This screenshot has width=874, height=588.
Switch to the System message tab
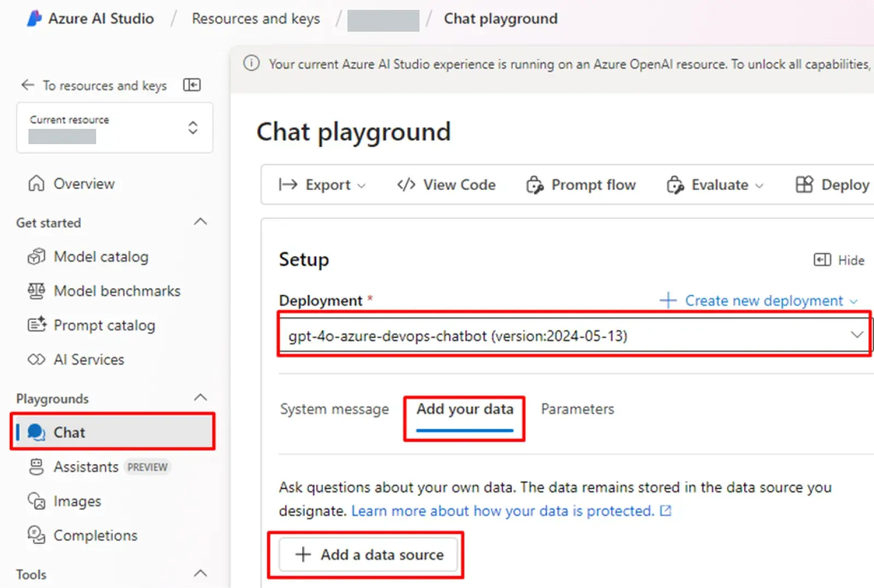(334, 409)
